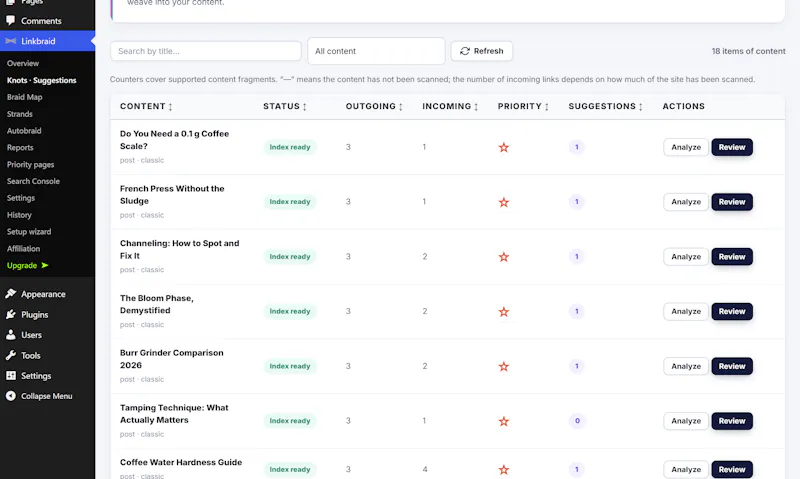Analyze Coffee Water Hardness Guide
The image size is (800, 479).
pyautogui.click(x=686, y=469)
